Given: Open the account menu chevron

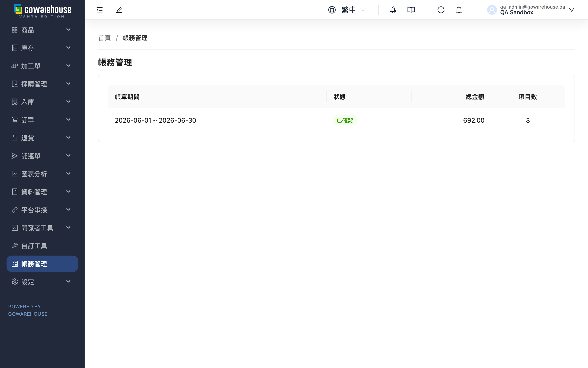Looking at the screenshot, I should pos(571,10).
